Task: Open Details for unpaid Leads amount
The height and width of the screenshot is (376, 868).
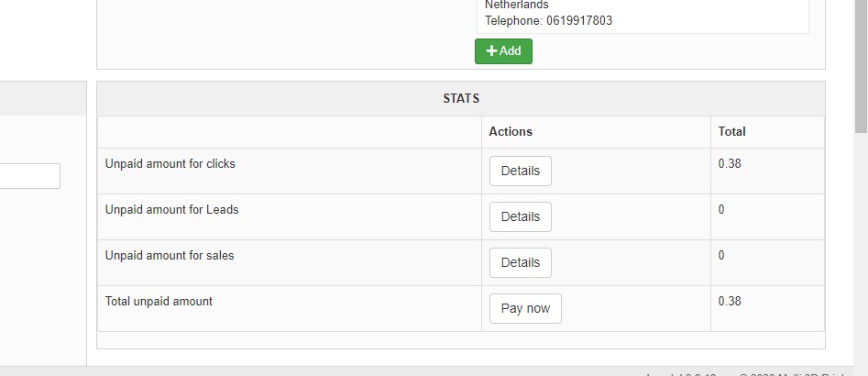Action: pyautogui.click(x=520, y=216)
